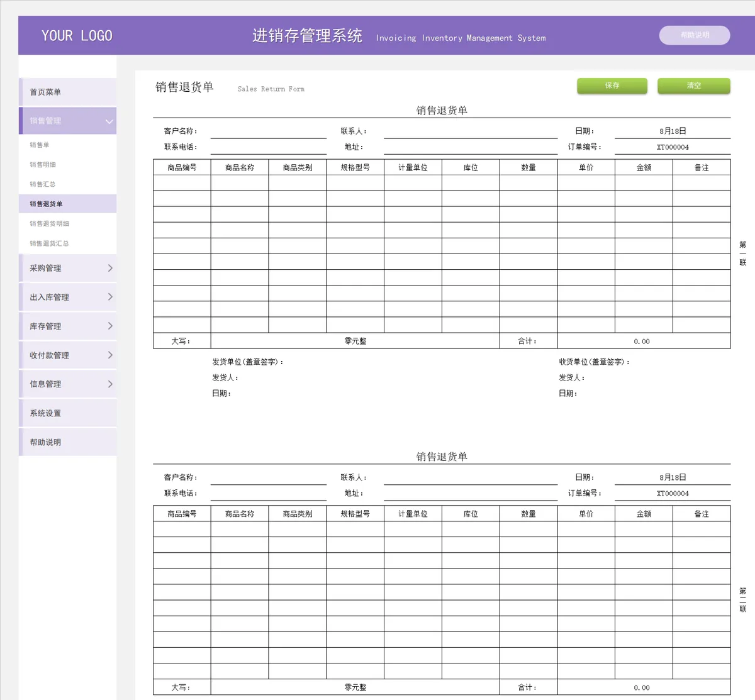The width and height of the screenshot is (755, 700).
Task: Click the 计量单位 column header in first table
Action: (413, 167)
